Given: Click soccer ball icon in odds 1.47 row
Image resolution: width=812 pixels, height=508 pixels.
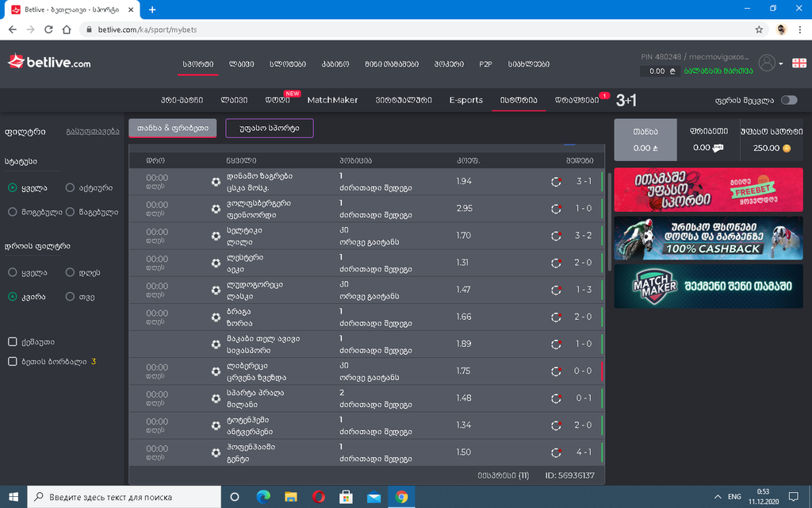Looking at the screenshot, I should click(x=216, y=291).
